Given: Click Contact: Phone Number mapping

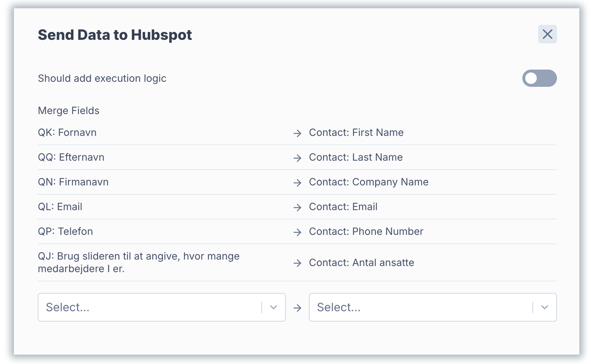Looking at the screenshot, I should click(366, 231).
